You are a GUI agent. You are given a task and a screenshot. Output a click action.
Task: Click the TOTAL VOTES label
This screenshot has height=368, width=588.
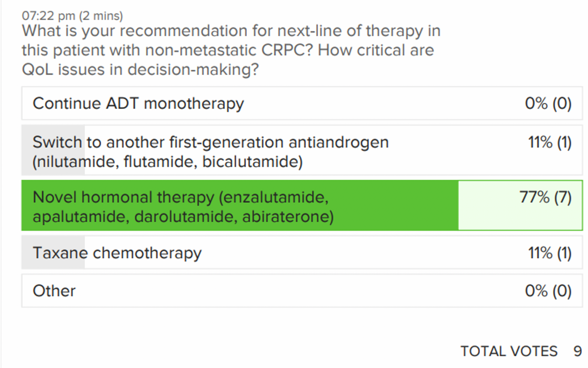[x=509, y=351]
